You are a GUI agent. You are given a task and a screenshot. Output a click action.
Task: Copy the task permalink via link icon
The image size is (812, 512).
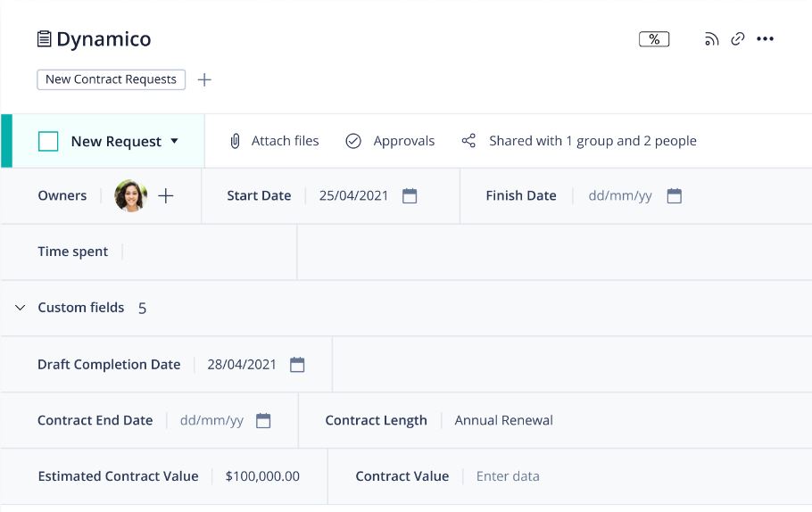(737, 39)
